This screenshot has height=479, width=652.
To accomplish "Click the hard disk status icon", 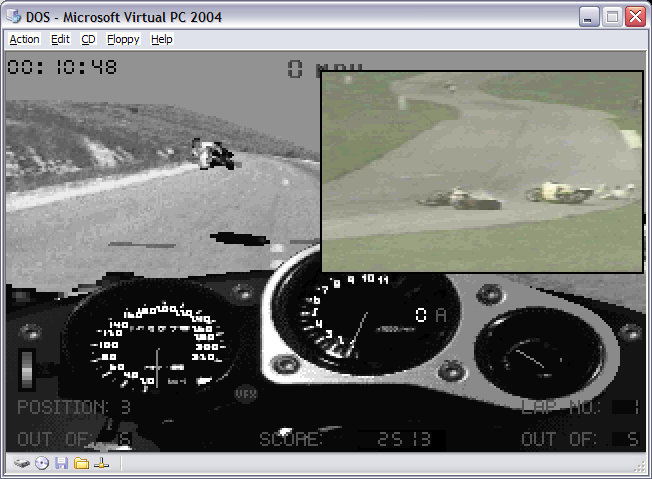I will [x=22, y=463].
